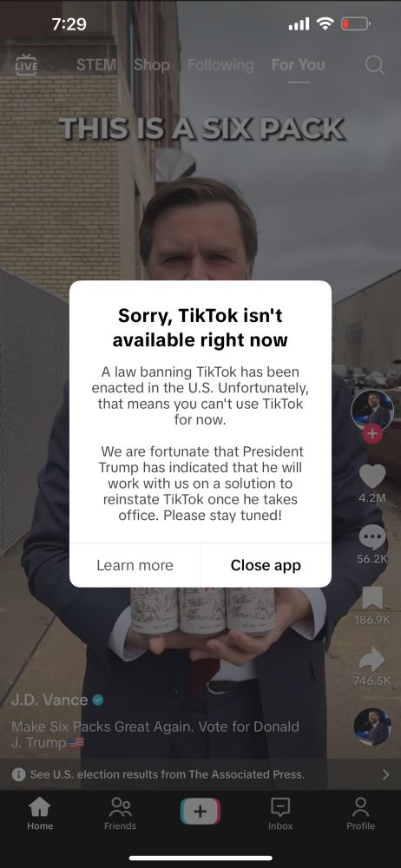Save video with bookmark icon

[372, 598]
